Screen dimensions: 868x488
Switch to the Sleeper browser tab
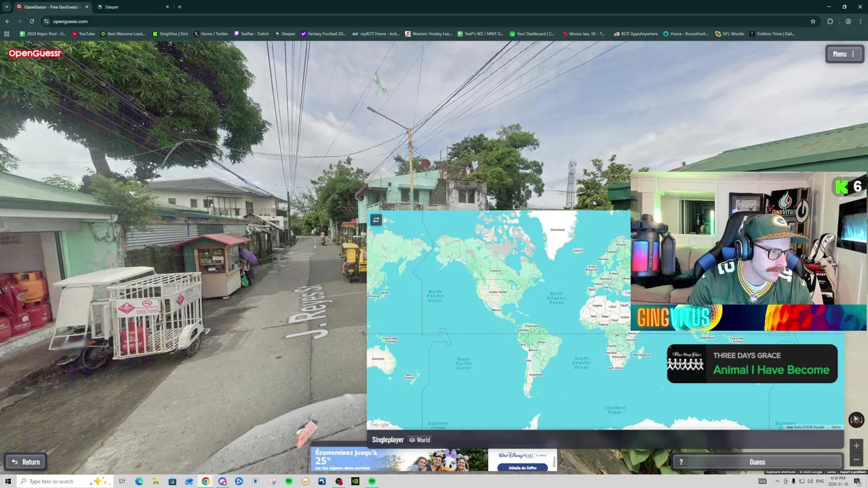[x=132, y=7]
